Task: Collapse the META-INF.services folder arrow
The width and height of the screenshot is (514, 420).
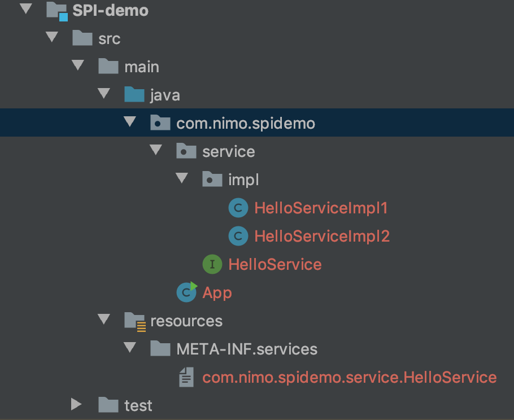Action: click(129, 348)
